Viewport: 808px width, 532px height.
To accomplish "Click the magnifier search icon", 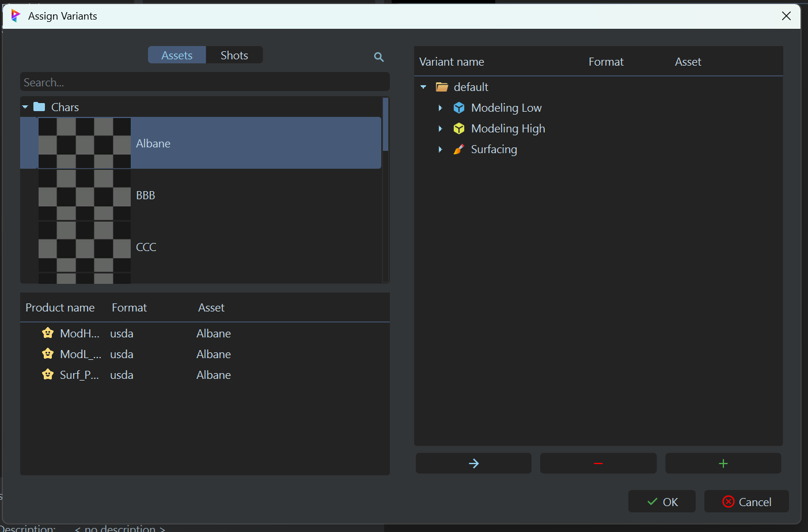I will click(378, 57).
